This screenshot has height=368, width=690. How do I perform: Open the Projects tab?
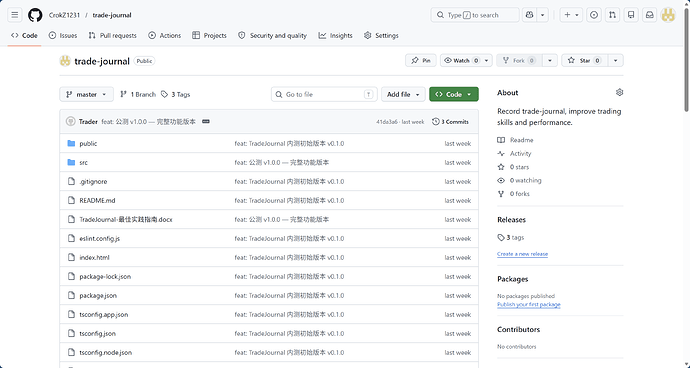(209, 36)
